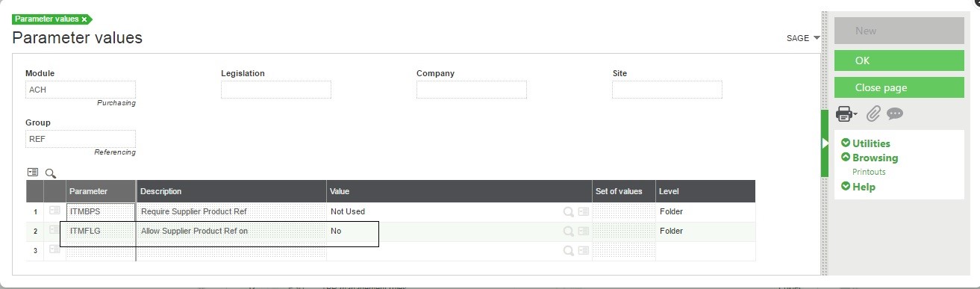Close the Parameter values tab with x
This screenshot has height=289, width=980.
[x=84, y=19]
